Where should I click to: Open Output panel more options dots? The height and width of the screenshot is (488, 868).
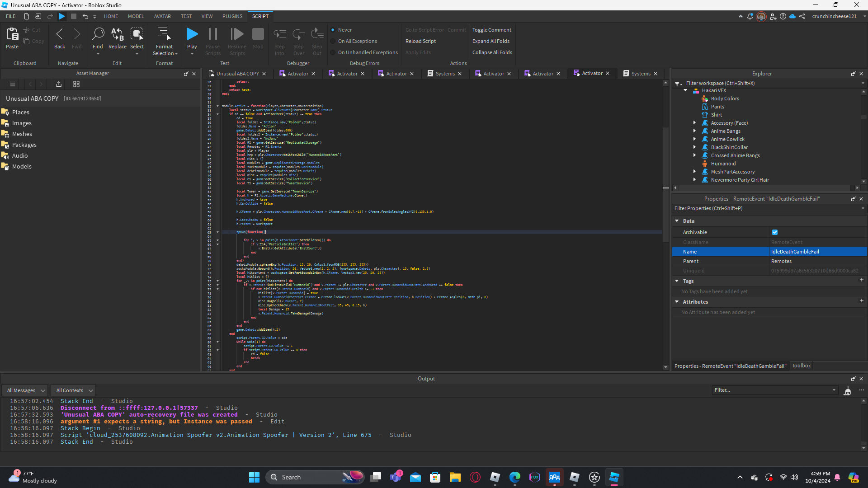click(862, 390)
